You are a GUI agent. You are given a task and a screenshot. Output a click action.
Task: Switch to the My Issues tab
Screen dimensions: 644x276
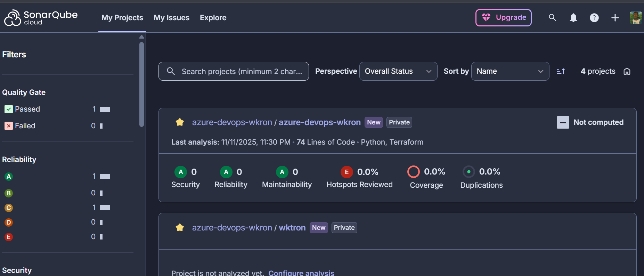pyautogui.click(x=171, y=18)
